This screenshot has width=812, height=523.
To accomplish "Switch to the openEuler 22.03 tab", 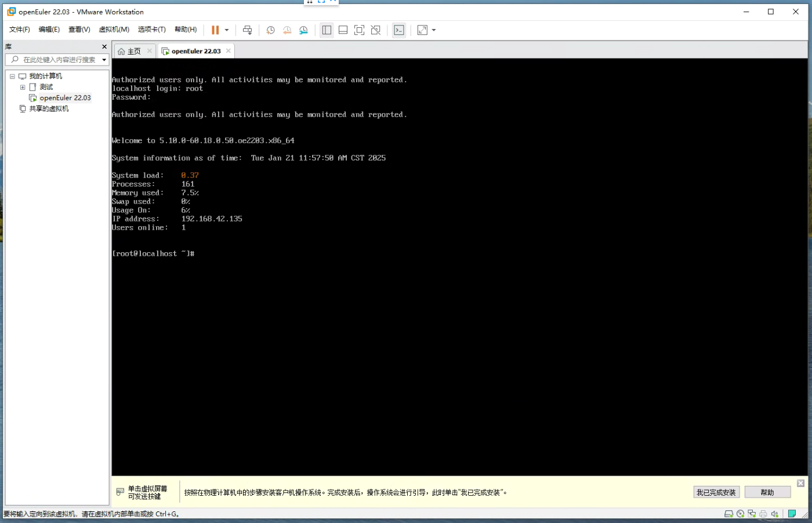I will coord(196,51).
